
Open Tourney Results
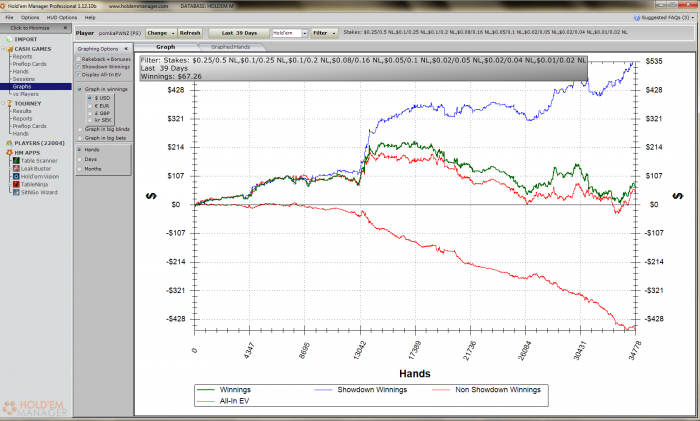[x=22, y=111]
